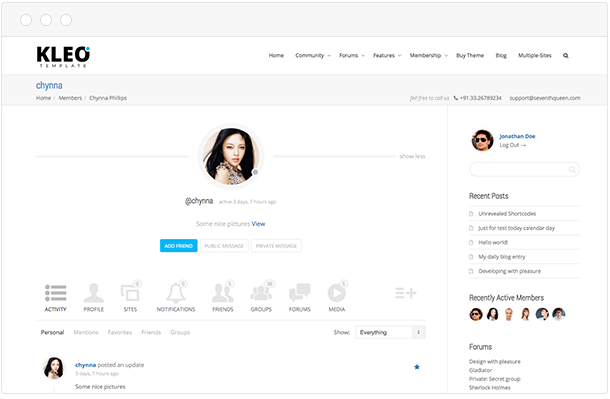Toggle the favorite star on chynna's update
This screenshot has width=610, height=399.
point(417,367)
